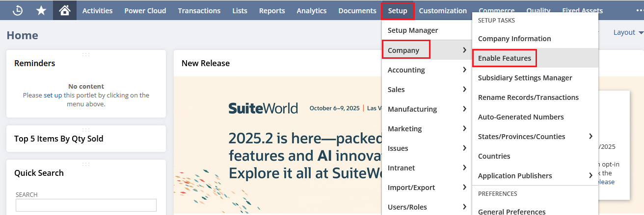Screen dimensions: 644x215
Task: Grab the Quick Search portlet drag handle
Action: (x=86, y=164)
